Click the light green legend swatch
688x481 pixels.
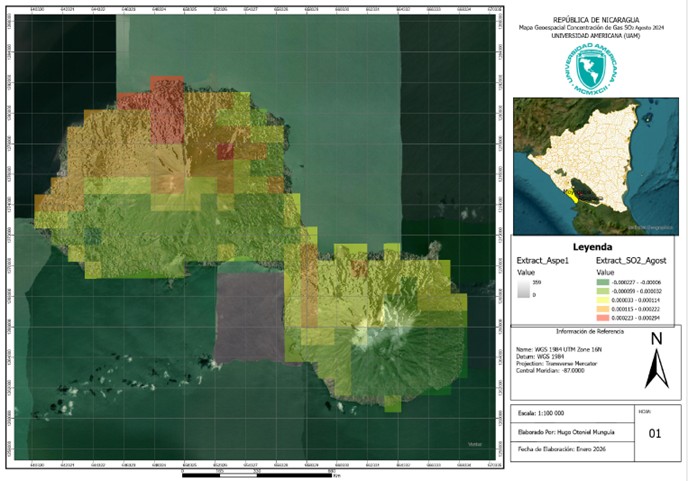[603, 291]
